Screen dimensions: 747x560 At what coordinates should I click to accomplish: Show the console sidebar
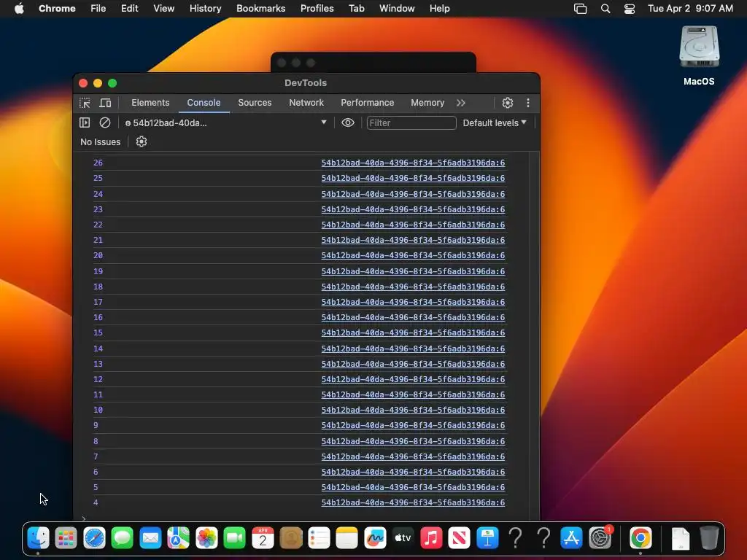click(85, 122)
